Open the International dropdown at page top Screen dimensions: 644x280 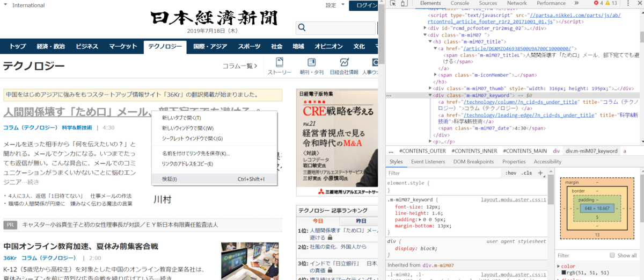pyautogui.click(x=25, y=5)
